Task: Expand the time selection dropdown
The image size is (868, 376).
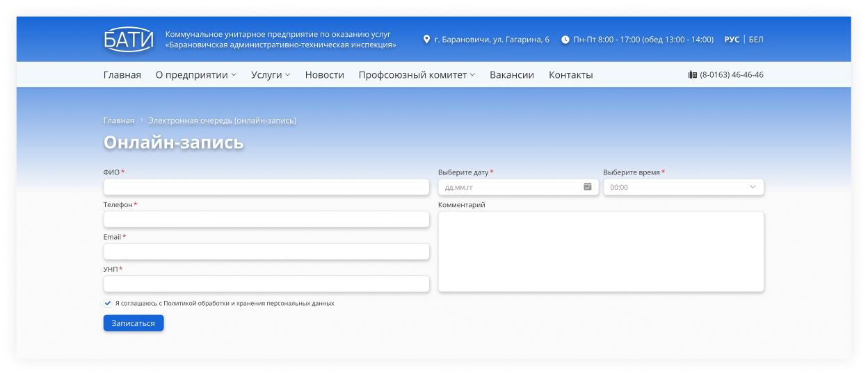Action: point(683,187)
